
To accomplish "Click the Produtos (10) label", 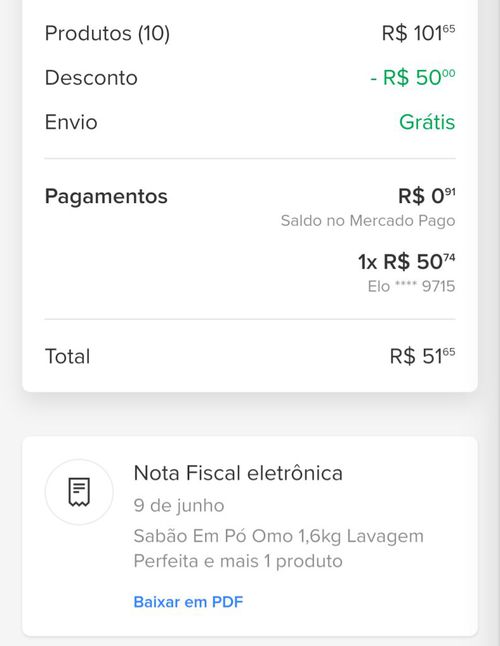I will tap(107, 33).
